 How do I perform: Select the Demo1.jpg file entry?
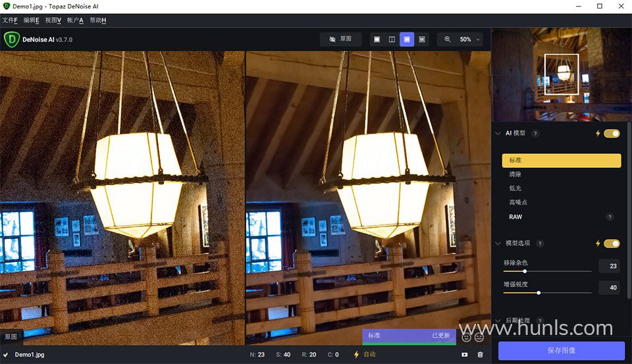pyautogui.click(x=30, y=355)
